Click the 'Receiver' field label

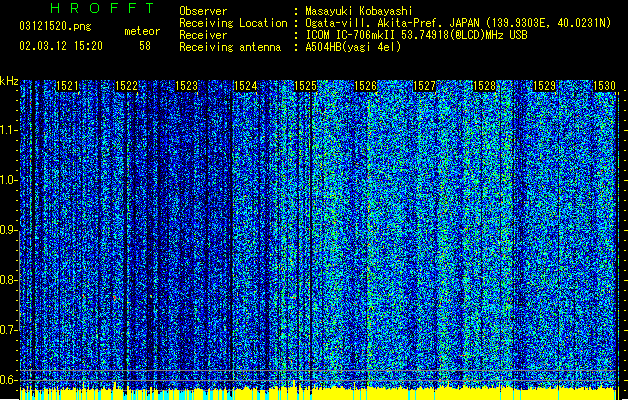203,35
